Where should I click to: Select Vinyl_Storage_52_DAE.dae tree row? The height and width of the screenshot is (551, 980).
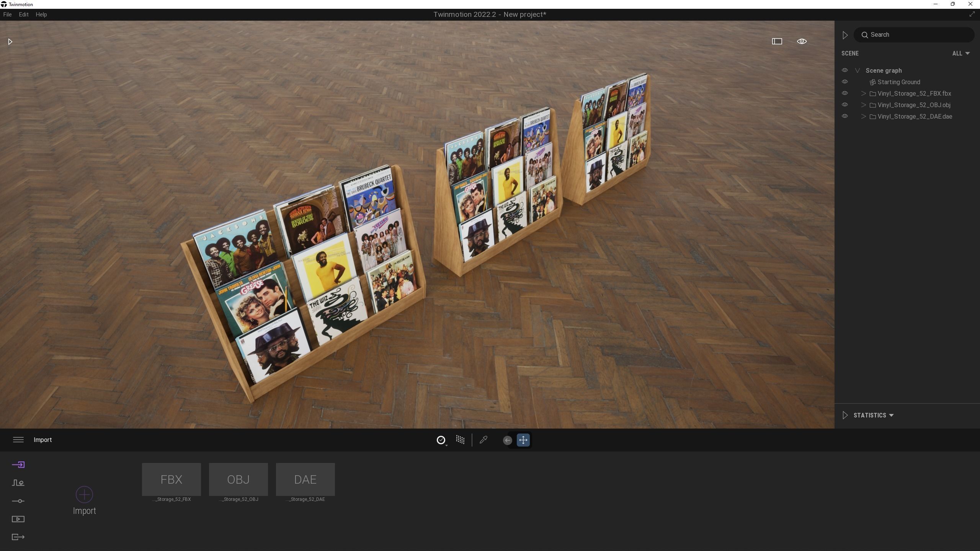pos(906,116)
